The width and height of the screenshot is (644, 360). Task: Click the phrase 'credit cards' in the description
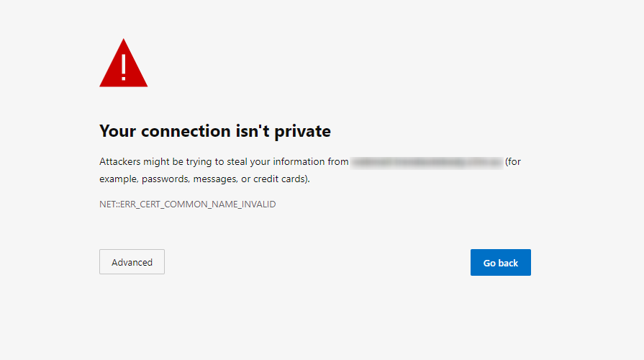(280, 179)
